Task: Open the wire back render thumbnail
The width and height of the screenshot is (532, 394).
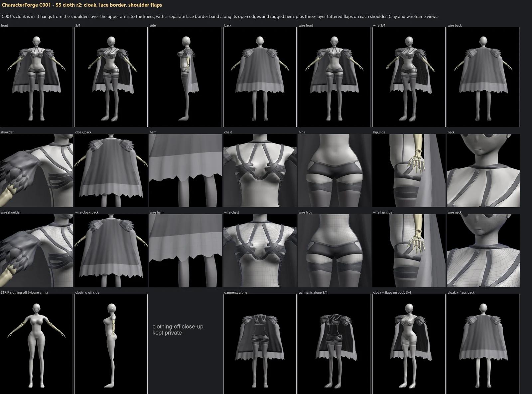Action: tap(483, 77)
